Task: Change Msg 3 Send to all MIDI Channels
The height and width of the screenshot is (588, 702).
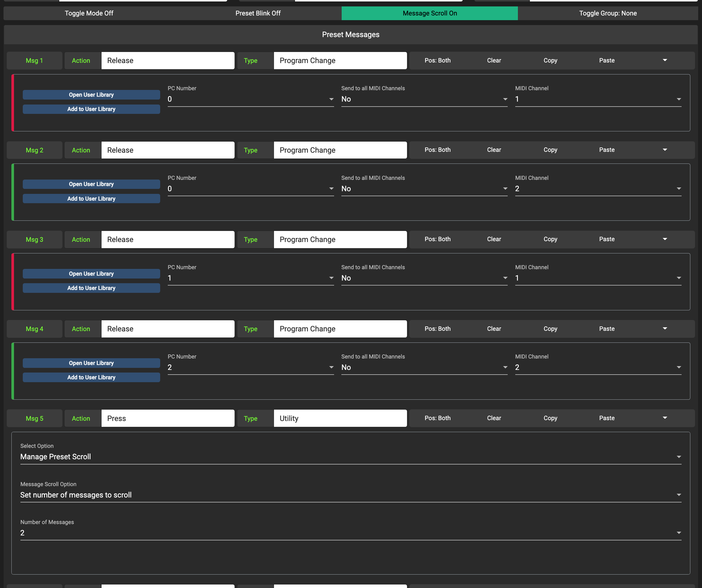Action: [424, 278]
